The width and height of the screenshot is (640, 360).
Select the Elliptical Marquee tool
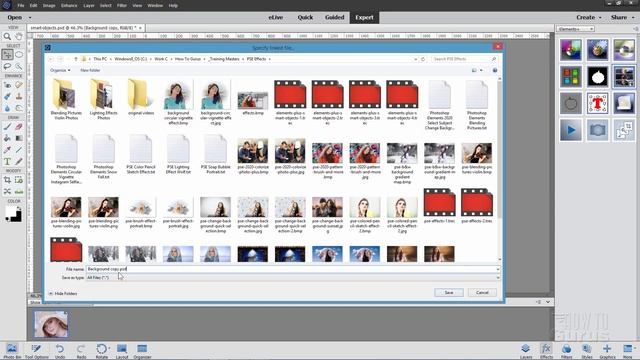tap(19, 55)
